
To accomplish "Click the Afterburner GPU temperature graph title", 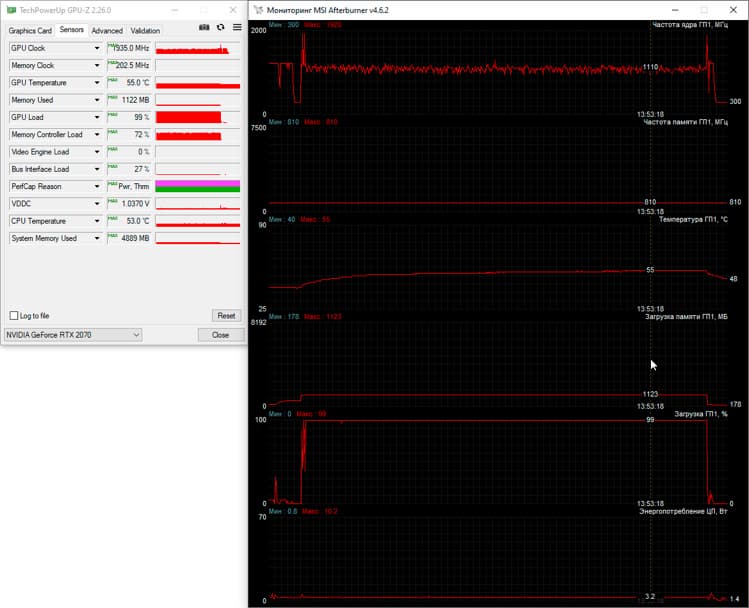I will pos(693,219).
